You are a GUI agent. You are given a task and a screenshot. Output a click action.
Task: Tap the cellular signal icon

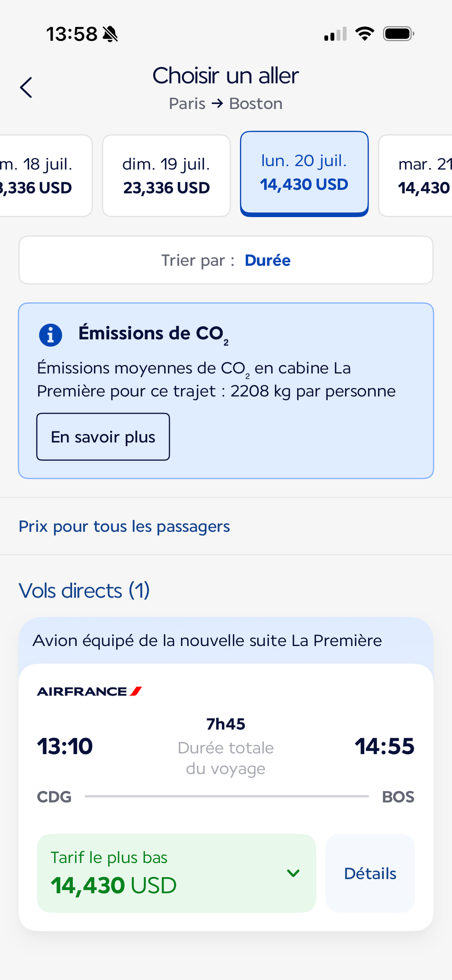pyautogui.click(x=336, y=34)
